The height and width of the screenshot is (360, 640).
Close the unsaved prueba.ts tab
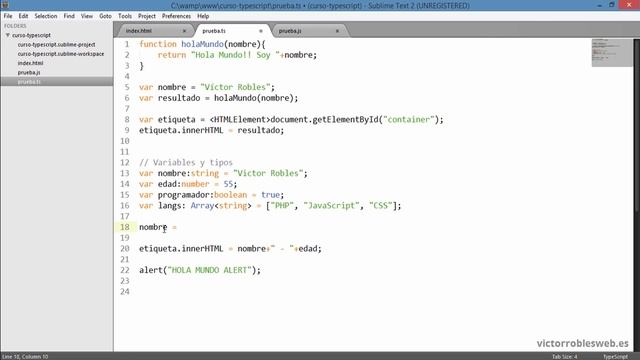(x=261, y=31)
